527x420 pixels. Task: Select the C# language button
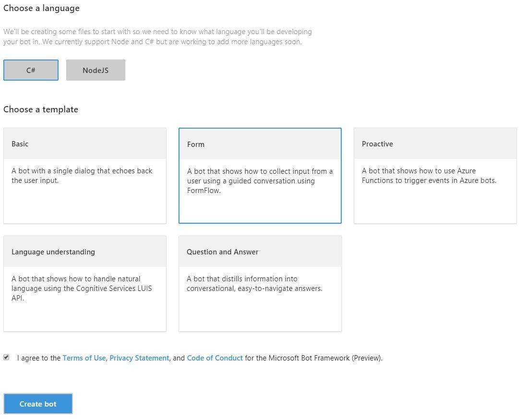pos(31,70)
